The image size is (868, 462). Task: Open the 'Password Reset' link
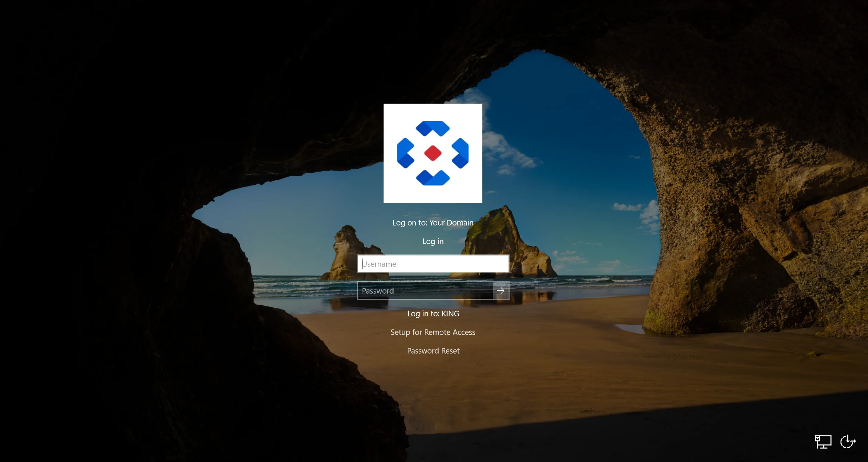coord(433,351)
